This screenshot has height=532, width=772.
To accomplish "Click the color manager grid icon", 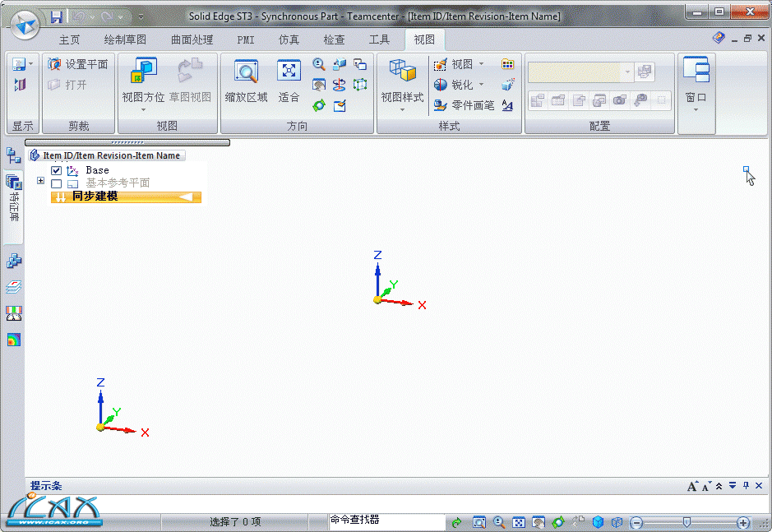I will [507, 64].
